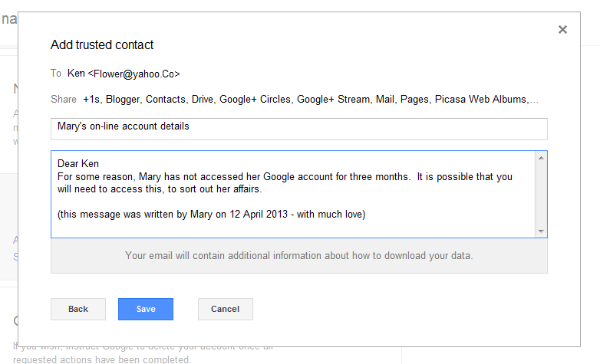Viewport: 600px width, 364px height.
Task: Click the download-your-data info notice
Action: point(298,255)
